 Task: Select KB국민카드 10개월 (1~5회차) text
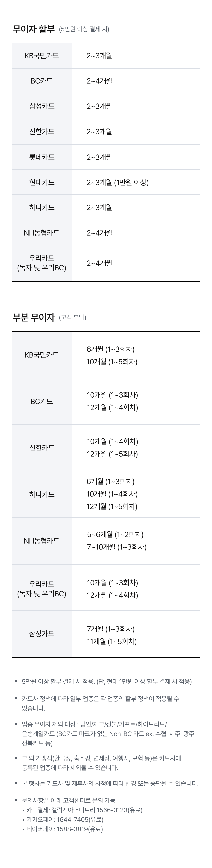pyautogui.click(x=112, y=361)
